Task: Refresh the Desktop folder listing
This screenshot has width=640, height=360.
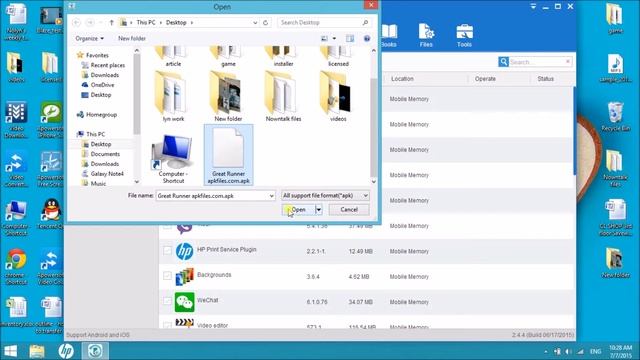Action: 265,22
